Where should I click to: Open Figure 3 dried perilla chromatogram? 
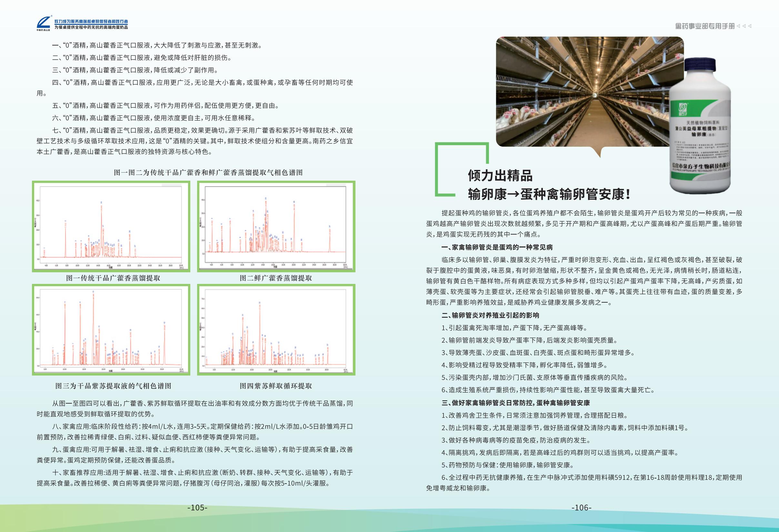click(x=111, y=329)
